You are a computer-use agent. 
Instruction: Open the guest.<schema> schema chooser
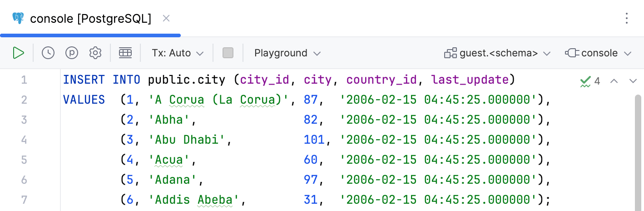[497, 53]
